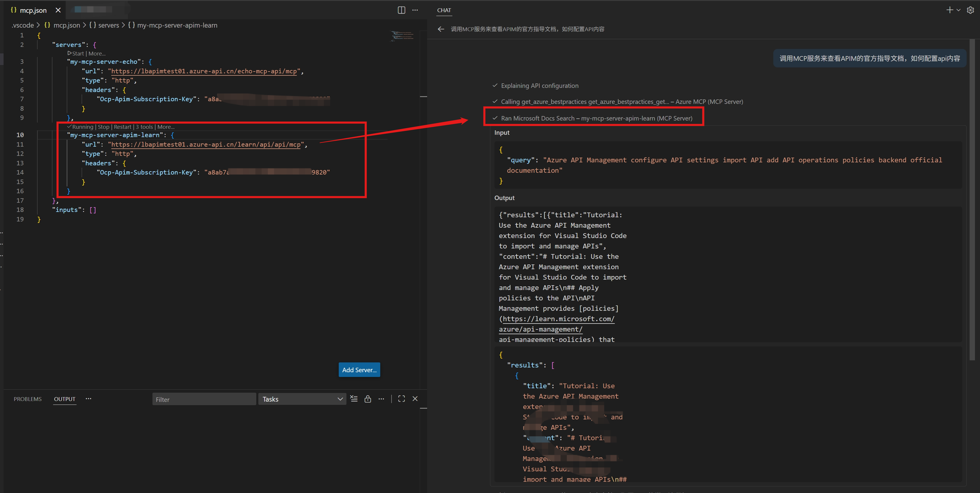Click line number 10
The image size is (980, 493).
tap(20, 135)
